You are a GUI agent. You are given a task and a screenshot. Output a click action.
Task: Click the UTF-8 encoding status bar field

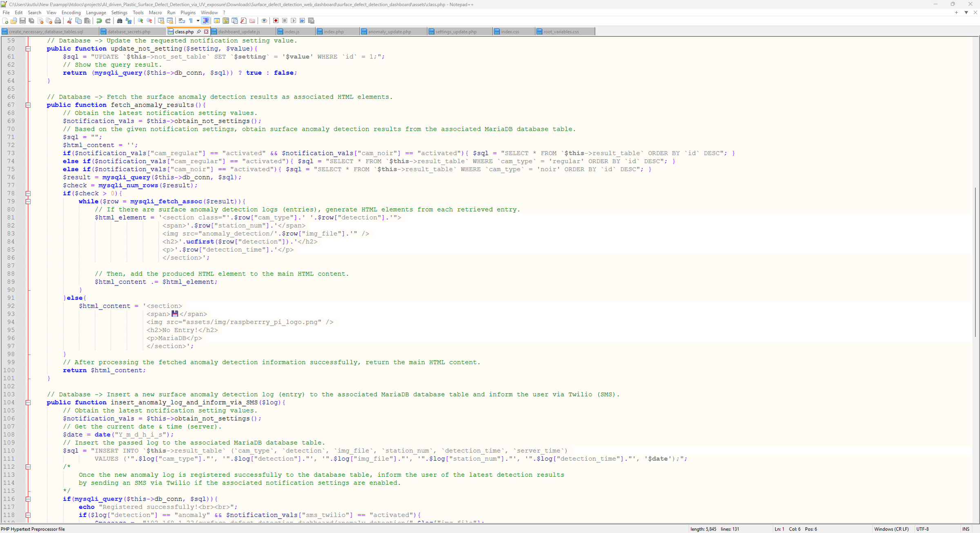pos(922,529)
